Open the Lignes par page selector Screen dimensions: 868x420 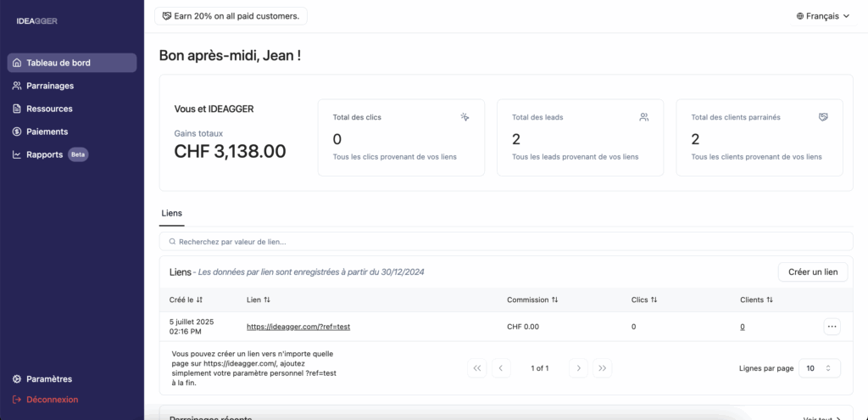click(820, 368)
